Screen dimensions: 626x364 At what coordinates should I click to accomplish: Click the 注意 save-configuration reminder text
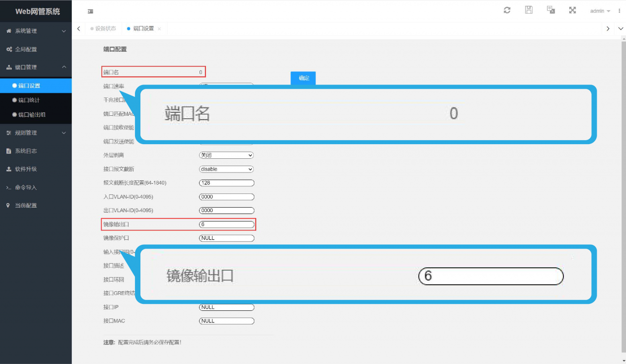pos(142,343)
